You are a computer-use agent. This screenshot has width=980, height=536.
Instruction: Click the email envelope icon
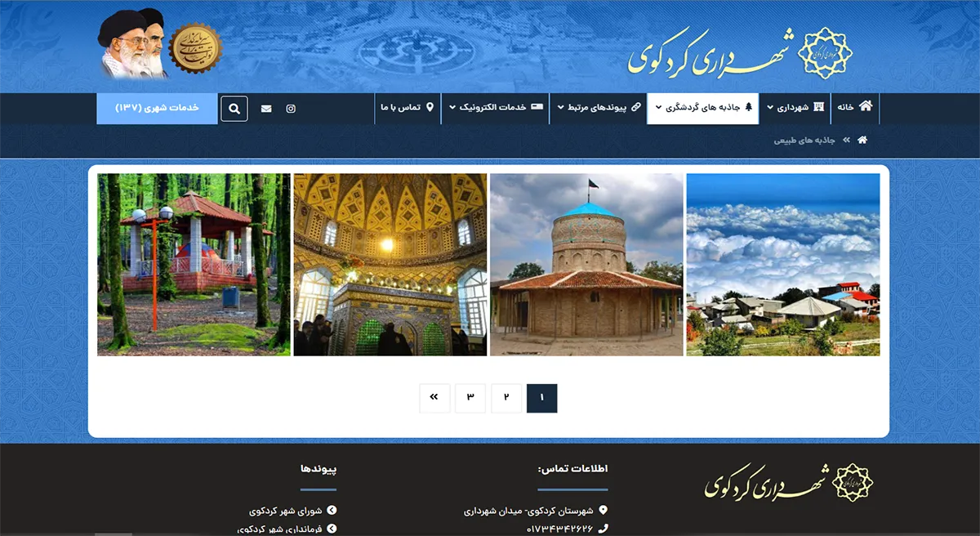(266, 109)
